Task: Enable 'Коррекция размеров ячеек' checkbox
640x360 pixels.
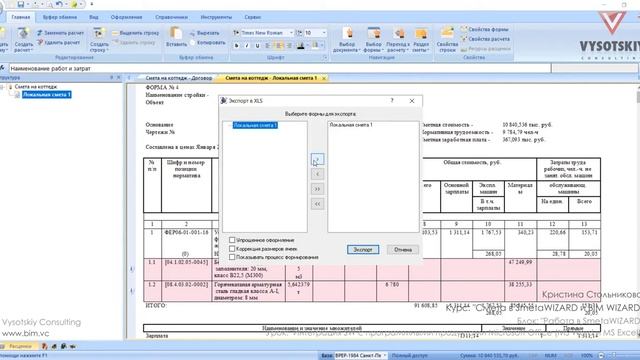Action: tap(232, 249)
